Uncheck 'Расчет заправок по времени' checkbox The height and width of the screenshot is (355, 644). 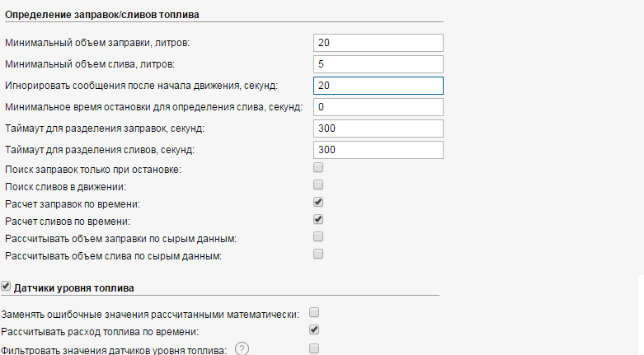(318, 203)
